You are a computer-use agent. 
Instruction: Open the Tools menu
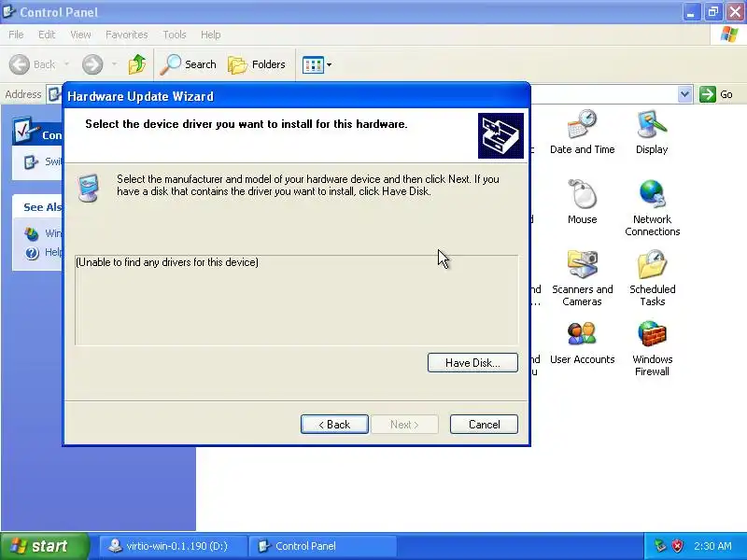[175, 35]
